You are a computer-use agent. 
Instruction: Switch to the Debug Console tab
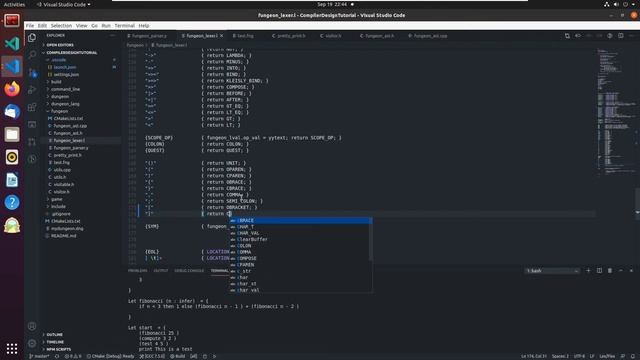[189, 271]
